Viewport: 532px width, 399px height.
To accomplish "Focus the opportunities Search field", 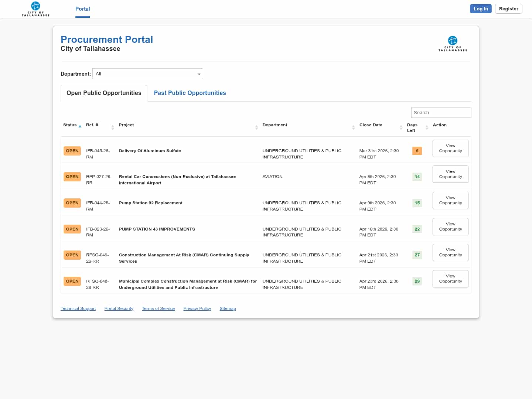I will pos(441,113).
